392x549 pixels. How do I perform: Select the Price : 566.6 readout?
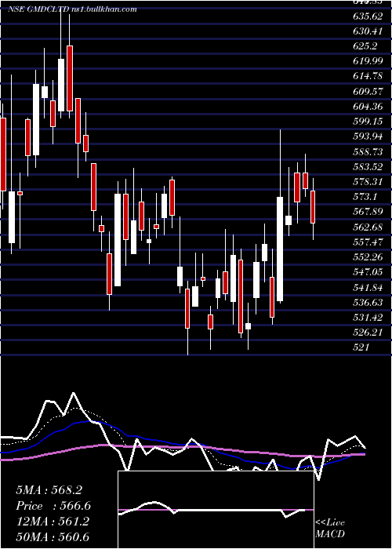[53, 506]
